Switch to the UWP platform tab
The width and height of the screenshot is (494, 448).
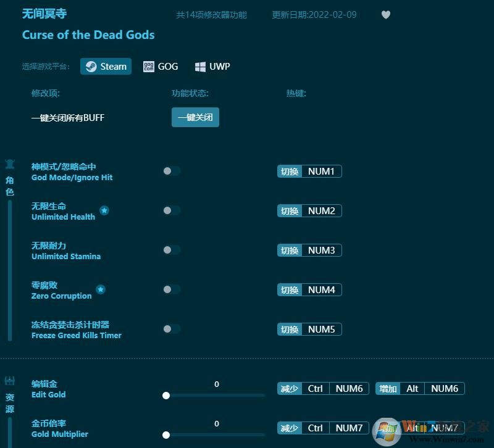pos(212,66)
